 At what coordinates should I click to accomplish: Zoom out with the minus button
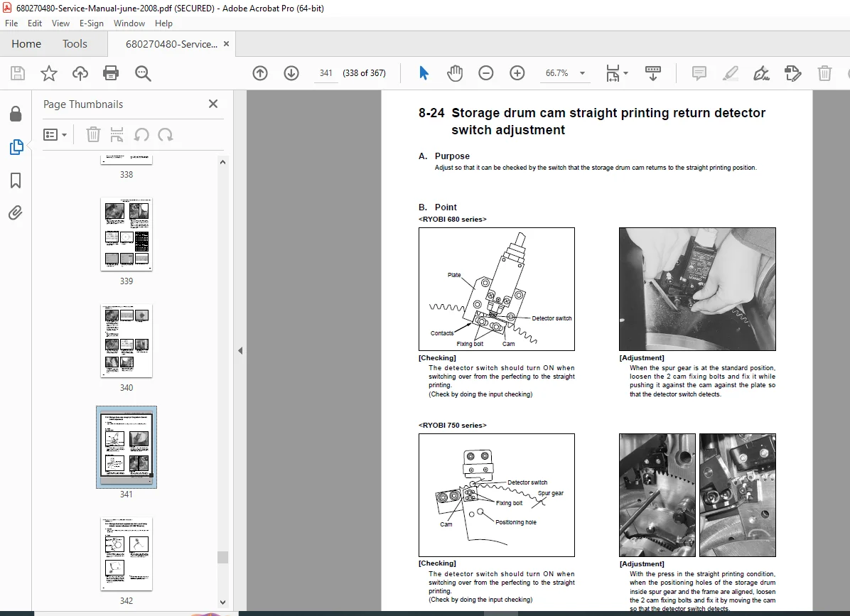coord(485,73)
